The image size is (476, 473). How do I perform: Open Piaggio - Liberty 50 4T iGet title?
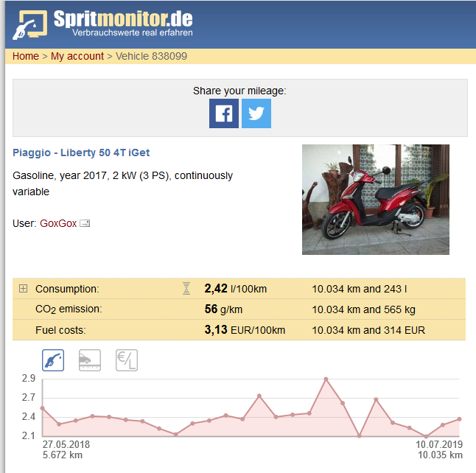(81, 153)
